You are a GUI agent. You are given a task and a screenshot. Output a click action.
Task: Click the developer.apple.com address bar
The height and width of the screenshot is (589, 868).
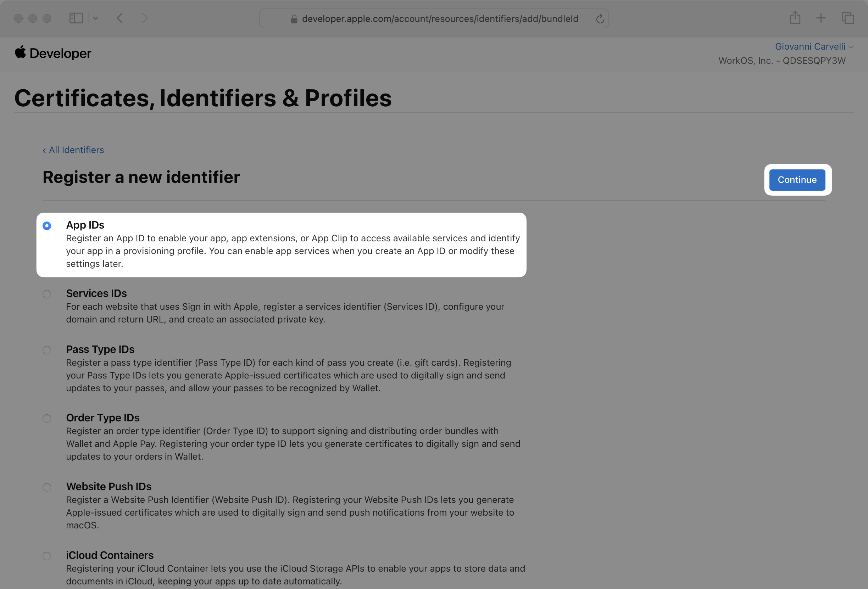(x=434, y=19)
